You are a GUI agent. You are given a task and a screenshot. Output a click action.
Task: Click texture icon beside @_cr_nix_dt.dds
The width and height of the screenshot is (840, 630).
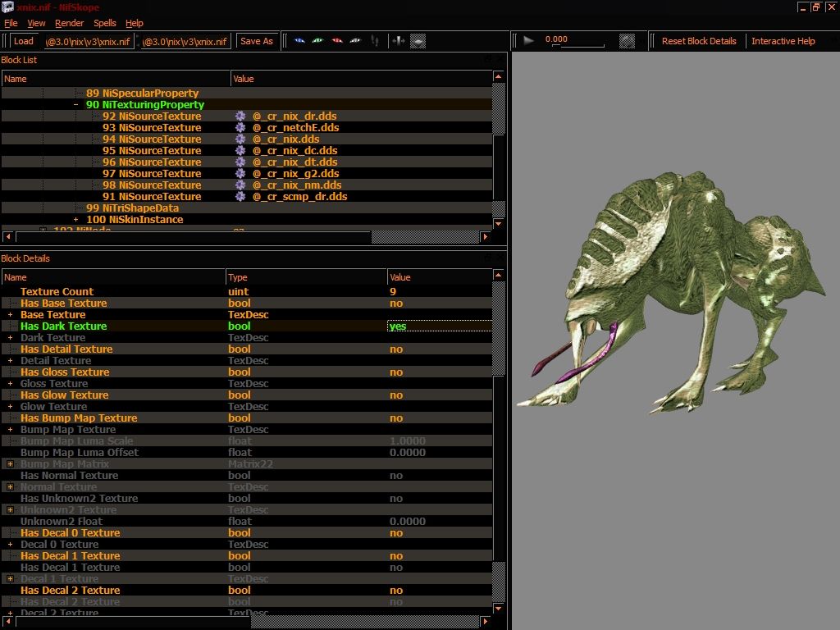tap(240, 162)
